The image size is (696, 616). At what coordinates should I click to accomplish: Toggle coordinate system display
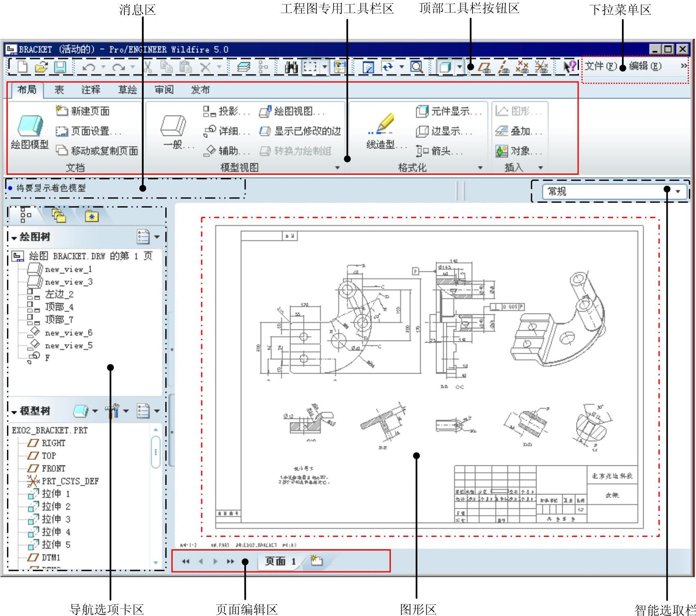(541, 67)
